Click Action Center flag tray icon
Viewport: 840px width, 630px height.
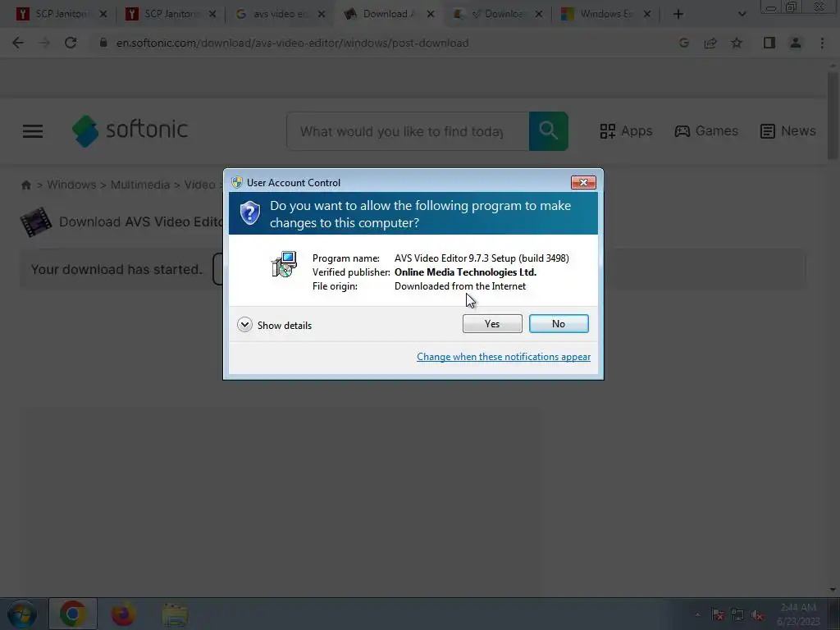(718, 615)
